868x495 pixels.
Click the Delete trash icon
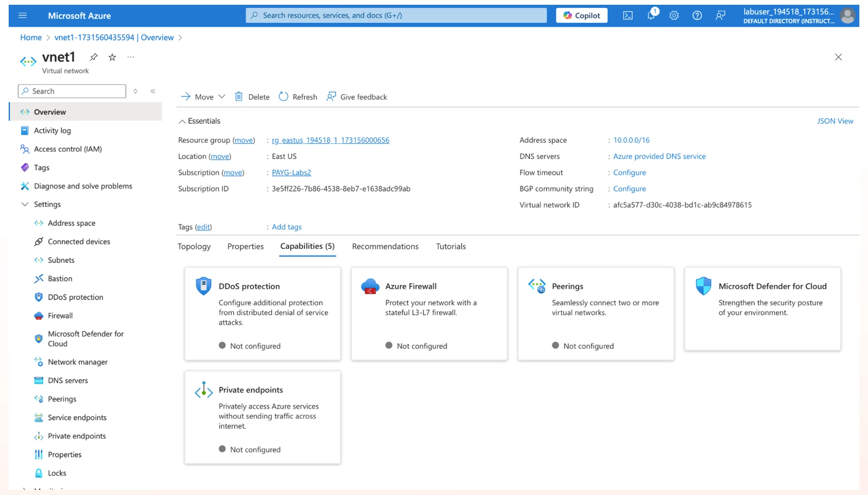pyautogui.click(x=239, y=96)
